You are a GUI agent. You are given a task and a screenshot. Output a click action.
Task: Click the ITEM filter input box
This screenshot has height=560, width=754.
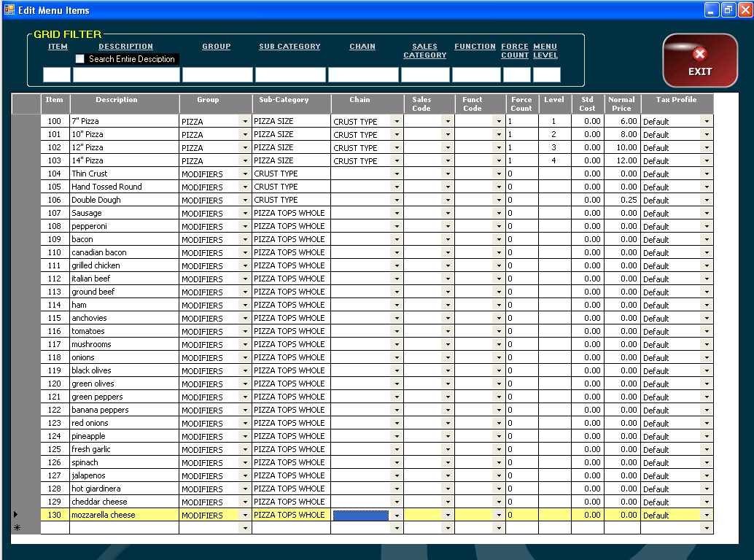click(57, 74)
